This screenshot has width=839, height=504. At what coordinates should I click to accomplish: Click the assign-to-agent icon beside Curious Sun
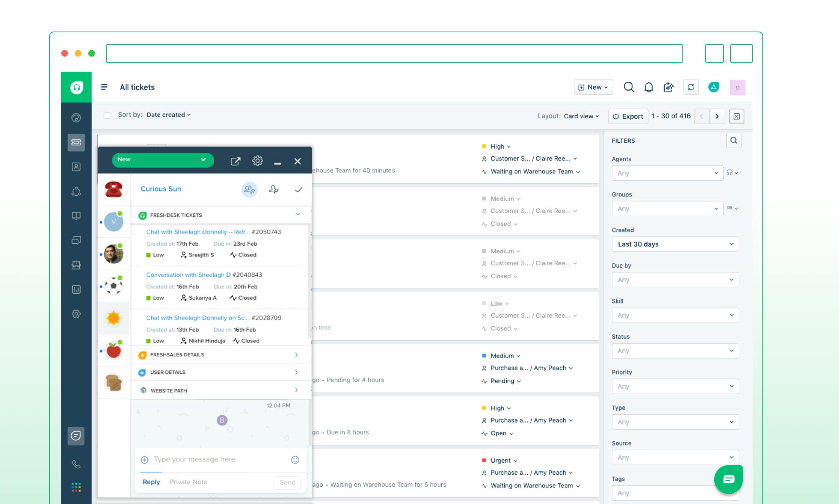click(274, 190)
